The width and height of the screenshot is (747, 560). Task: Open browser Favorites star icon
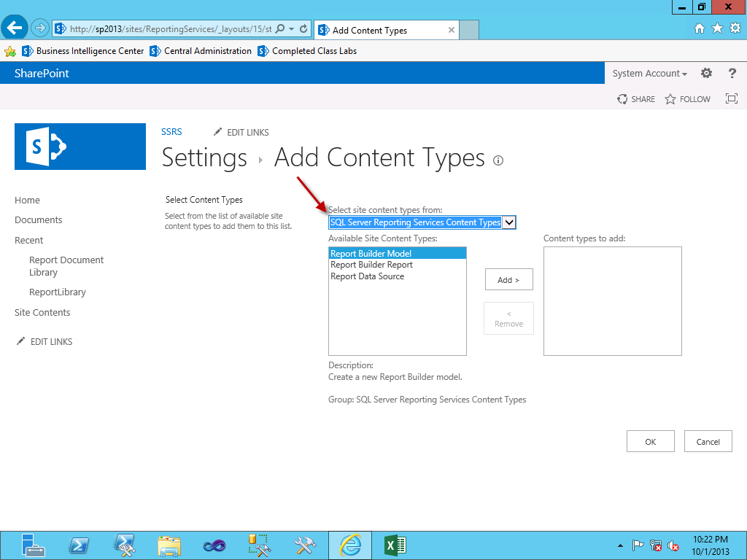718,28
